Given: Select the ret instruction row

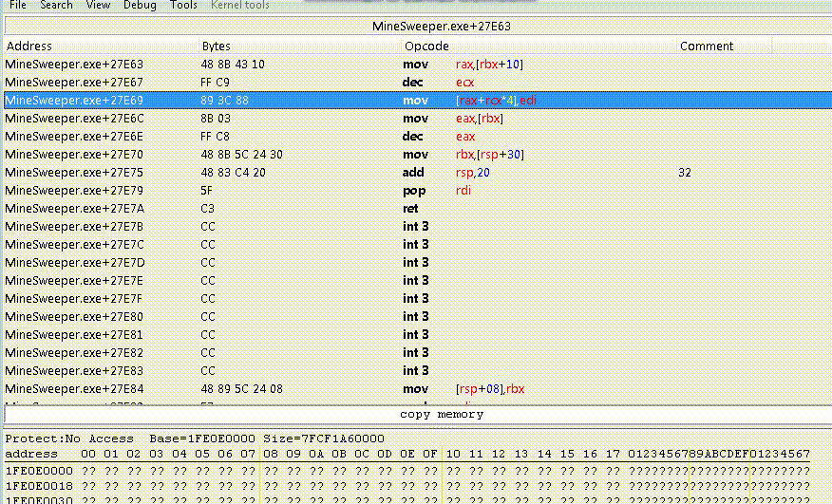Looking at the screenshot, I should tap(418, 209).
